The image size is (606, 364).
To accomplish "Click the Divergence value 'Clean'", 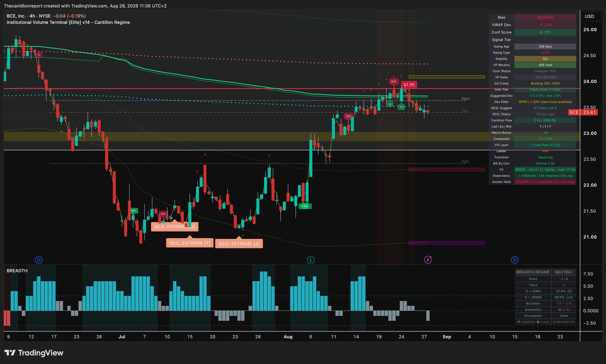I will pyautogui.click(x=564, y=316).
